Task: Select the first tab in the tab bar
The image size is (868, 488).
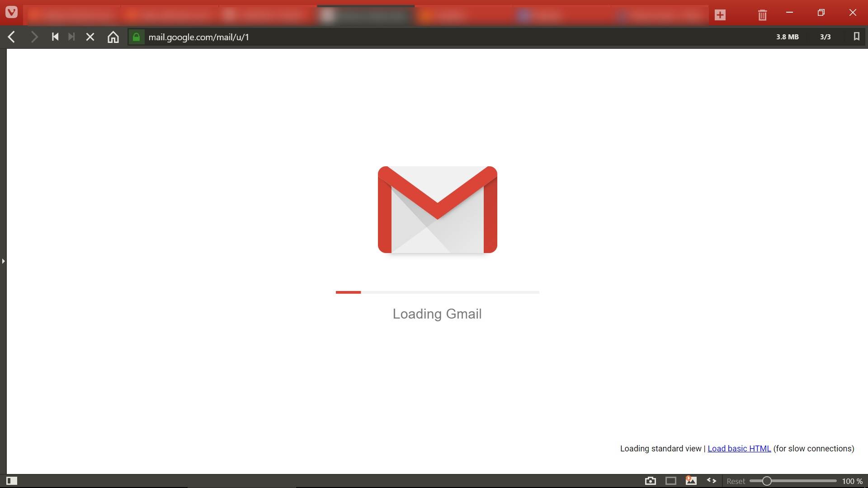Action: (72, 16)
